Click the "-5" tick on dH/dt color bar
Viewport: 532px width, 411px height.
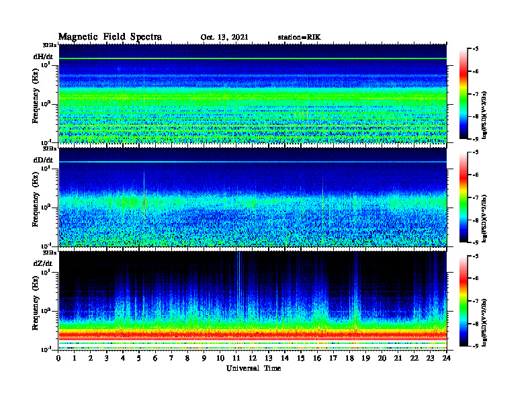[476, 49]
